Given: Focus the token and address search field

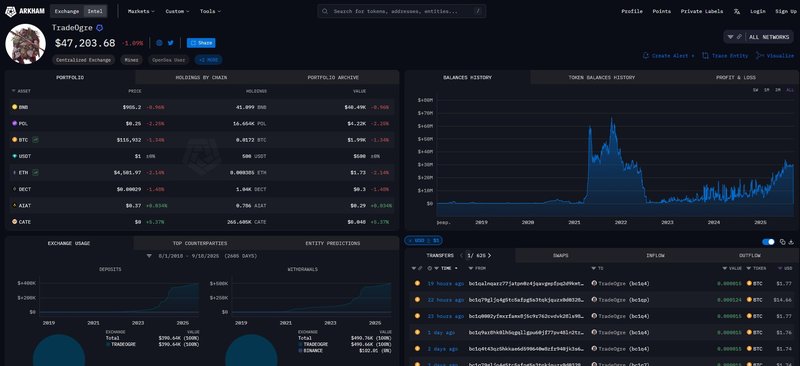Looking at the screenshot, I should coord(402,11).
